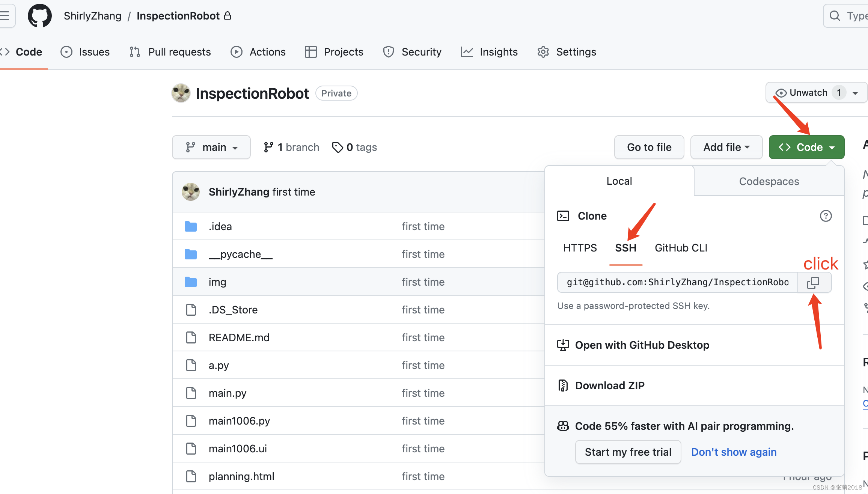Click the file icon beside main.py

click(x=191, y=393)
